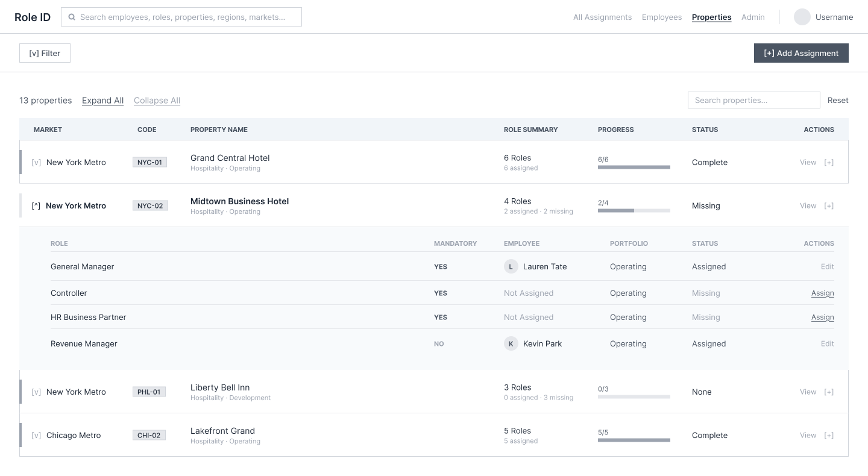This screenshot has width=868, height=476.
Task: Open the Filter dropdown
Action: tap(45, 53)
